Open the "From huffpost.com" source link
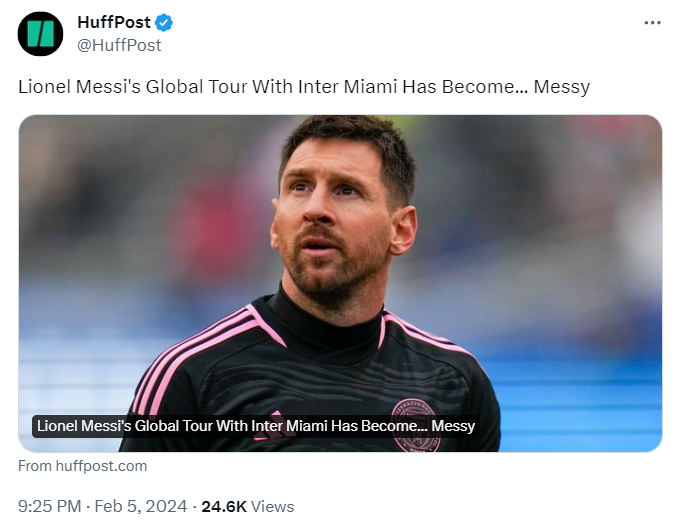681x522 pixels. [x=83, y=466]
